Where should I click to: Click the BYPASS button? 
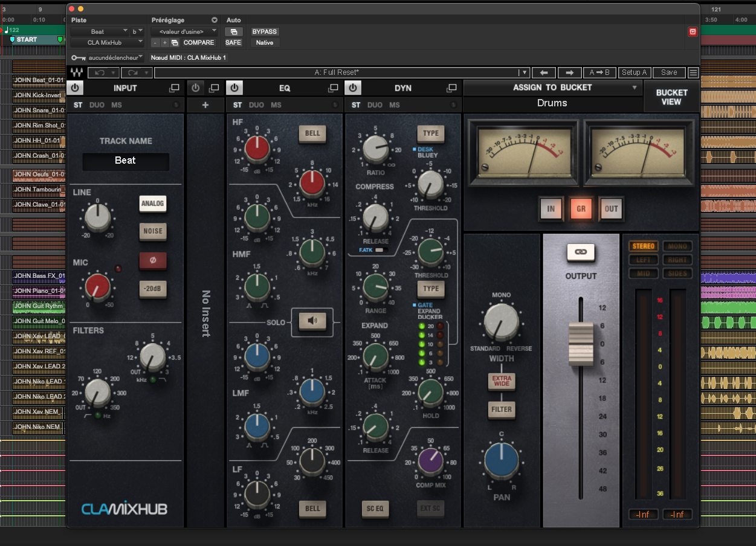coord(265,32)
